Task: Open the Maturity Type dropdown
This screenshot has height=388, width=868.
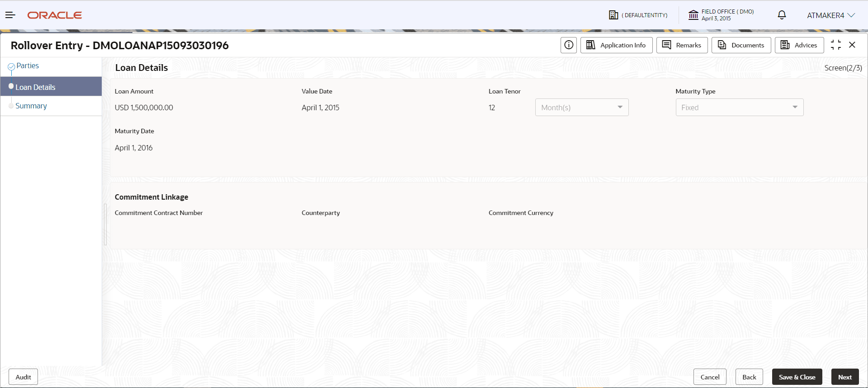Action: click(x=740, y=108)
